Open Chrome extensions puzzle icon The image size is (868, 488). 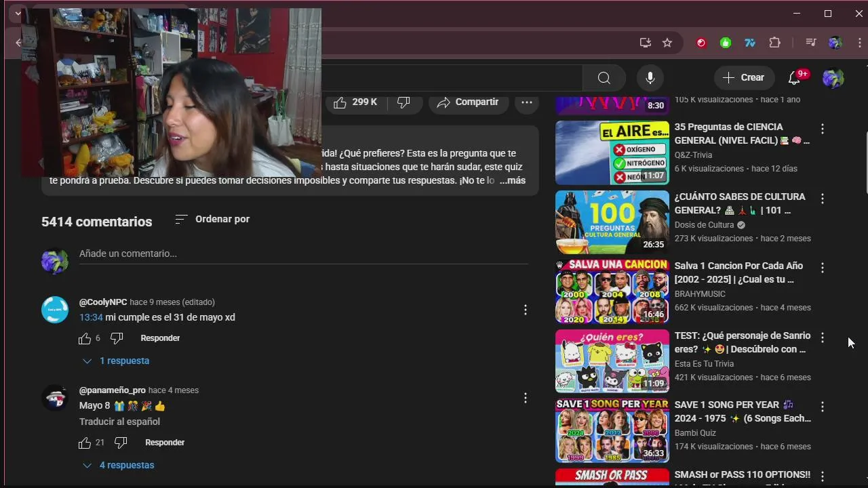774,43
